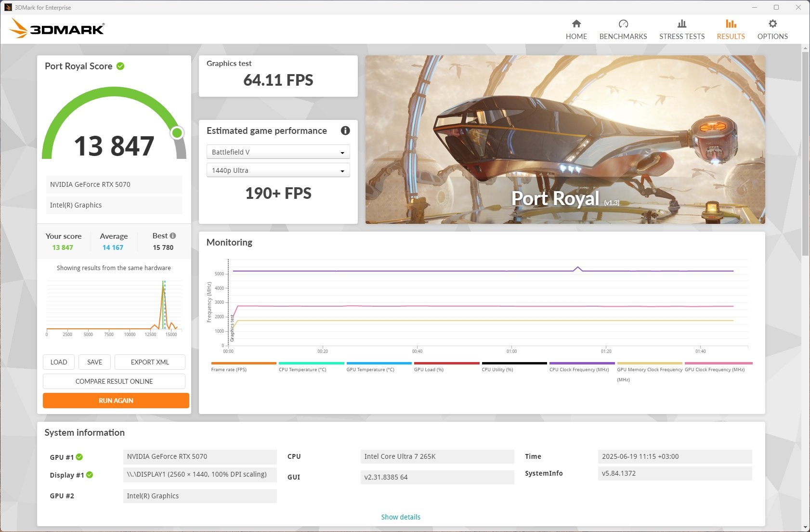Open the Benchmarks gauge icon

pos(623,24)
